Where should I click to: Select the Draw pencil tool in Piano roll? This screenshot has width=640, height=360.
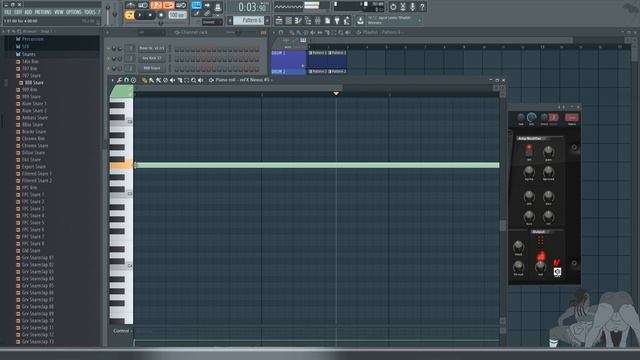point(144,80)
